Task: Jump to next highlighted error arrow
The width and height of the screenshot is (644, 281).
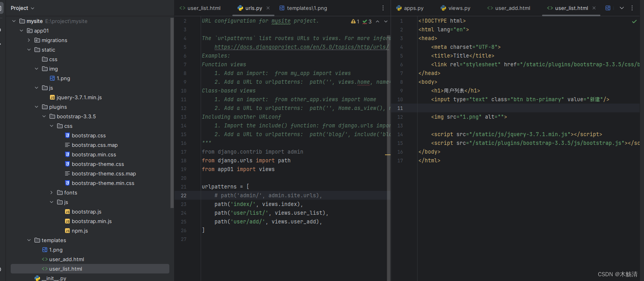Action: [x=386, y=21]
